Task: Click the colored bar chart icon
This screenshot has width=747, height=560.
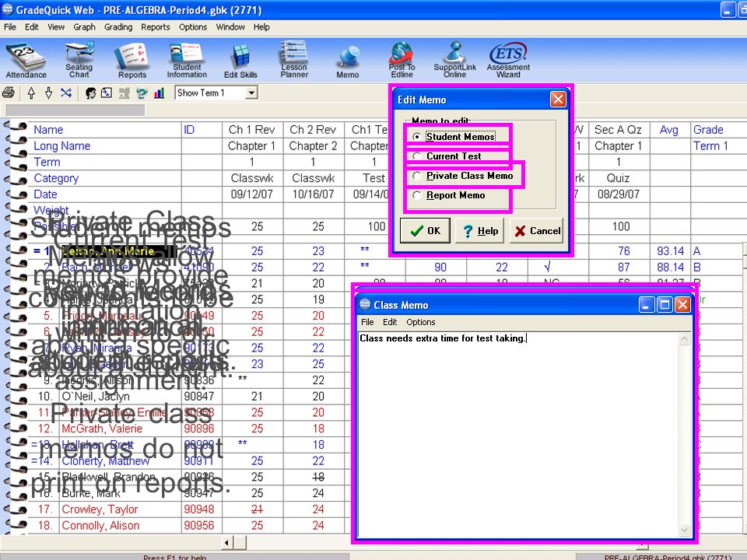Action: click(x=159, y=93)
